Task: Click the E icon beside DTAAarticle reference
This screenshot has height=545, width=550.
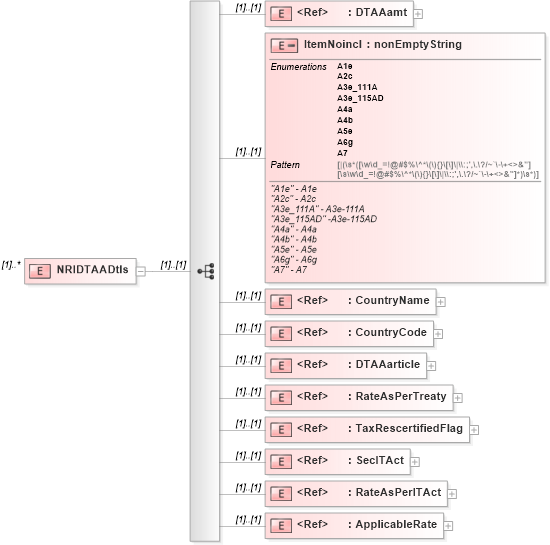Action: click(x=281, y=366)
